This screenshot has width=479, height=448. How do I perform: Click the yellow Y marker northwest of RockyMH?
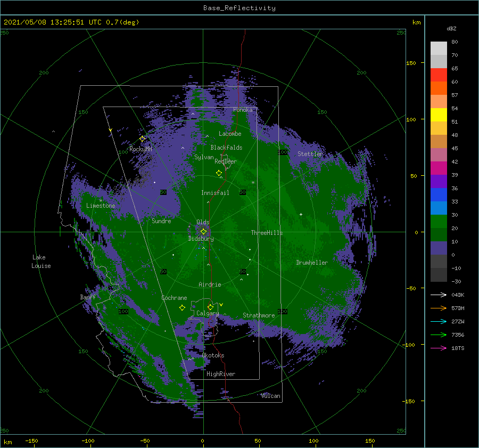coord(110,130)
